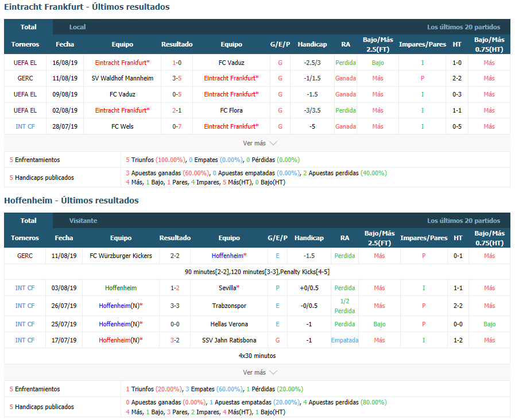Click '3 Apuestas ganadas (60.00%)' summary
The height and width of the screenshot is (420, 515).
[168, 173]
